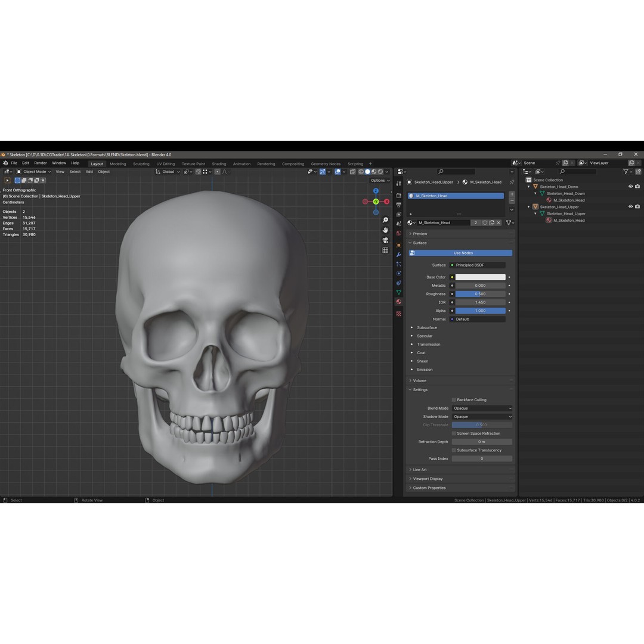Add a material slot with plus

coord(512,194)
